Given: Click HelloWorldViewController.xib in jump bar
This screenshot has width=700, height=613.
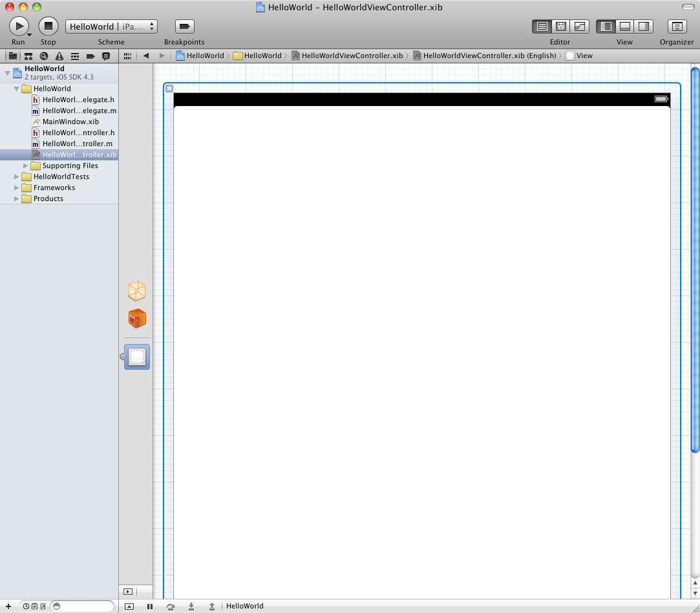Looking at the screenshot, I should click(352, 56).
